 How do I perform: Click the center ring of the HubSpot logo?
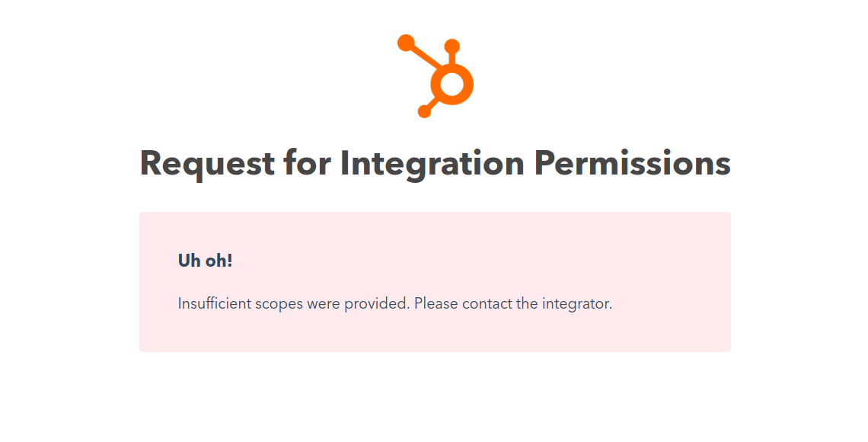pos(452,84)
